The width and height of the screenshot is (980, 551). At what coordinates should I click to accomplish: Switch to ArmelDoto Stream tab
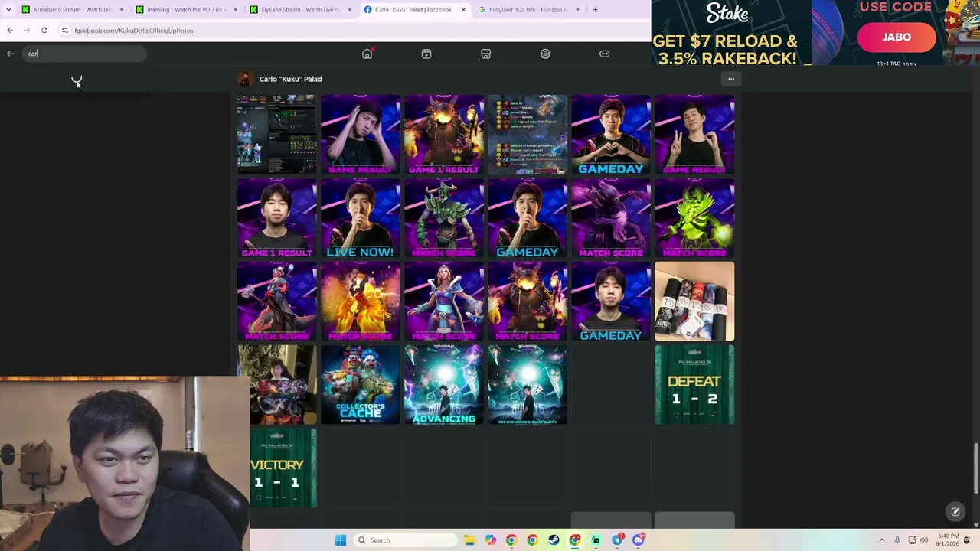[73, 10]
